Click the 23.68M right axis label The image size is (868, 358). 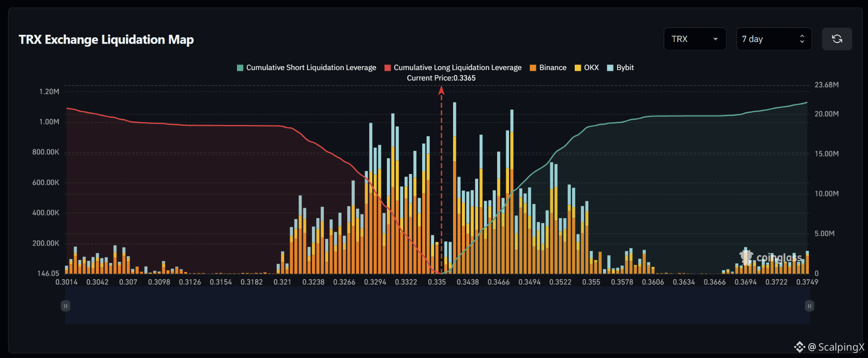click(826, 85)
